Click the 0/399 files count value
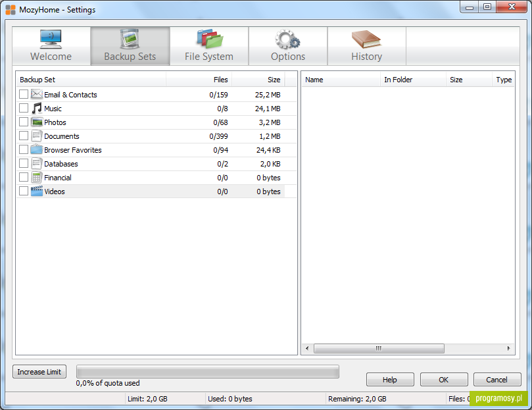The image size is (532, 410). (x=218, y=136)
